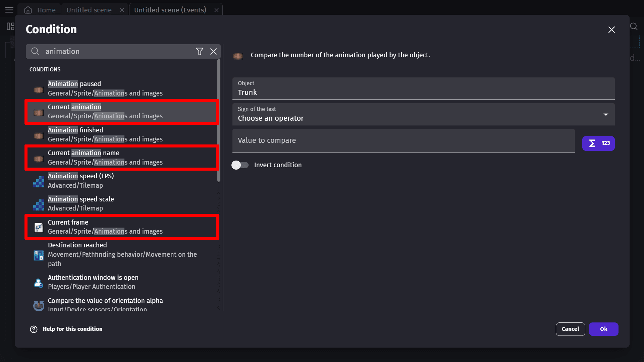
Task: Click the Value to compare field
Action: click(x=403, y=140)
